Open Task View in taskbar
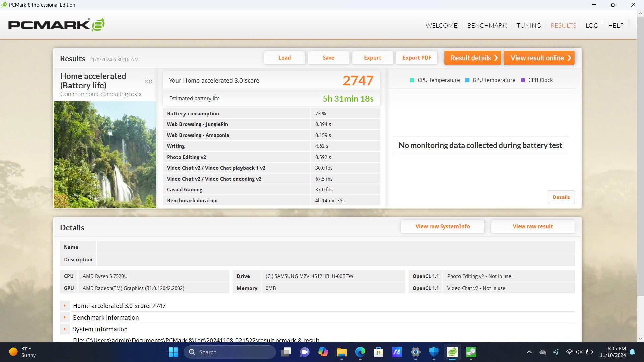 coord(286,352)
